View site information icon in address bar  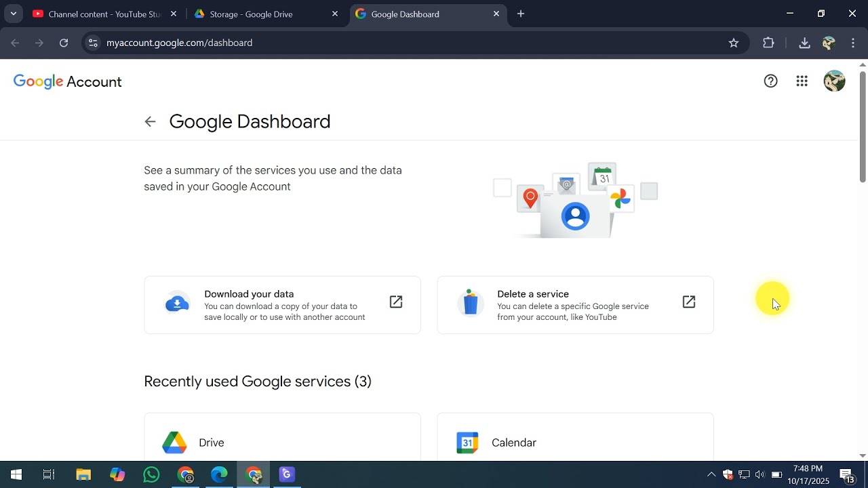coord(93,43)
